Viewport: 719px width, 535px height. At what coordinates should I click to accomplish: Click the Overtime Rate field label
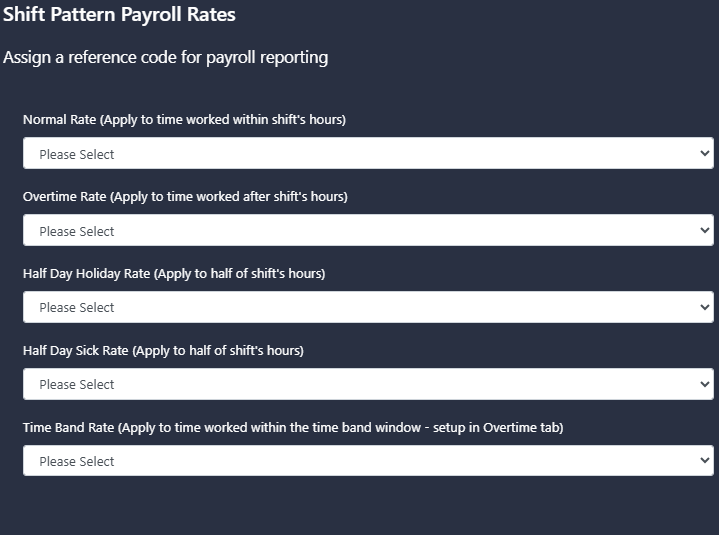[185, 197]
